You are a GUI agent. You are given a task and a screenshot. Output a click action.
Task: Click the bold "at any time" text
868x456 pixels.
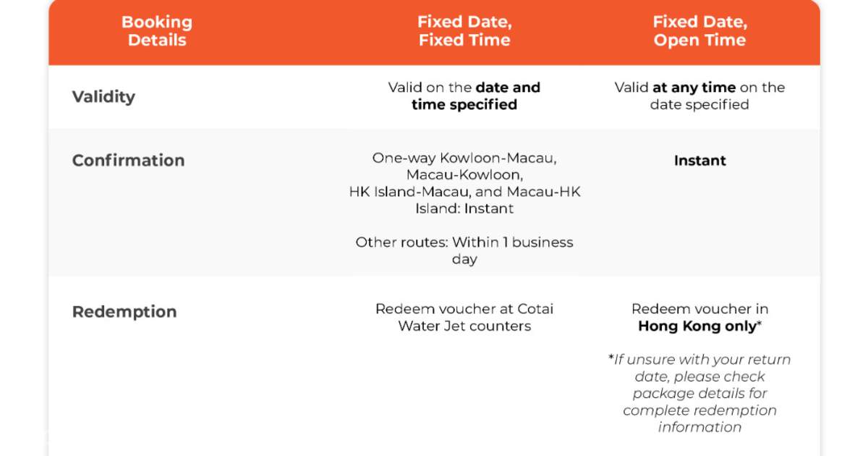click(x=694, y=88)
